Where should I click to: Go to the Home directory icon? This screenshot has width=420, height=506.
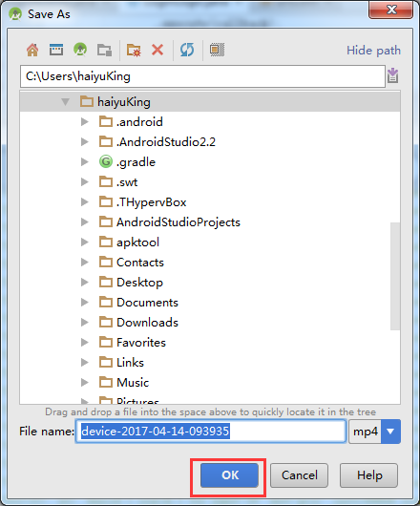click(x=32, y=50)
